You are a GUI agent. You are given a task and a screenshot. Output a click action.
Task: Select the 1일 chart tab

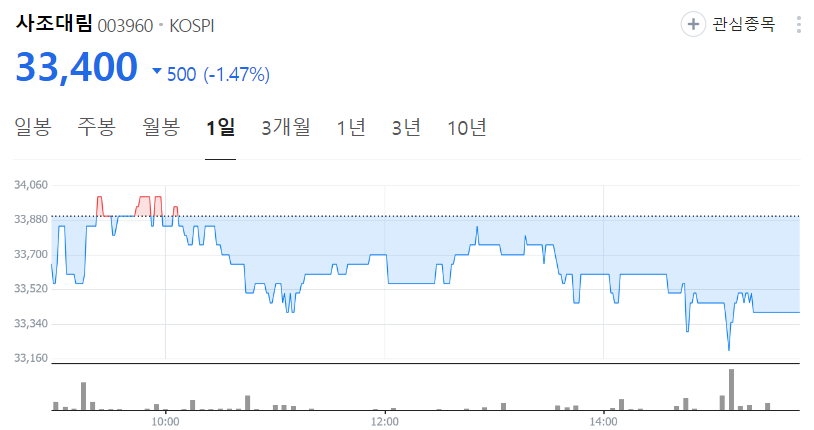click(x=221, y=127)
